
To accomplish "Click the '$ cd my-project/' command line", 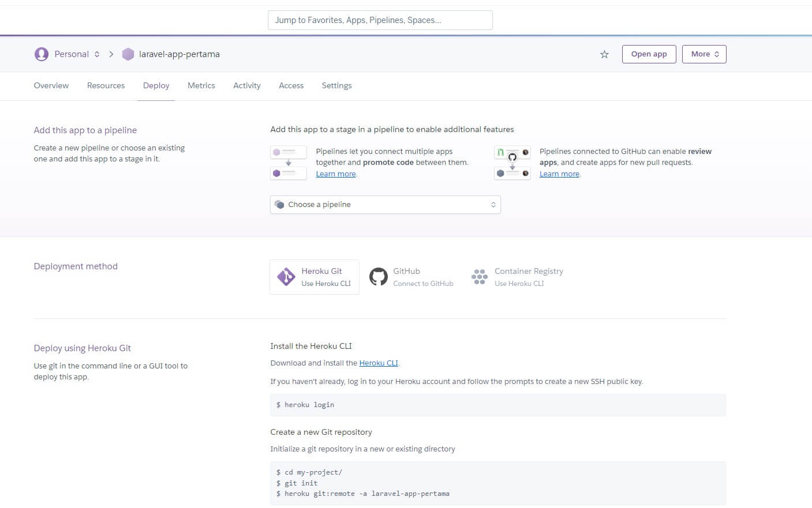I will point(309,472).
